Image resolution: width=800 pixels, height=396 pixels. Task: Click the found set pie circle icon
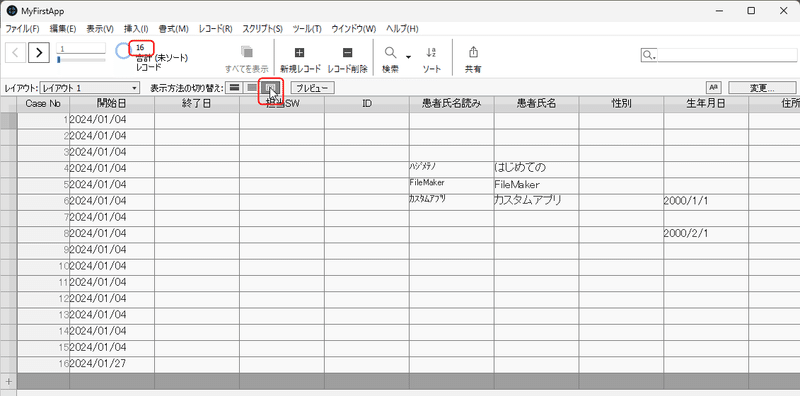tap(122, 51)
